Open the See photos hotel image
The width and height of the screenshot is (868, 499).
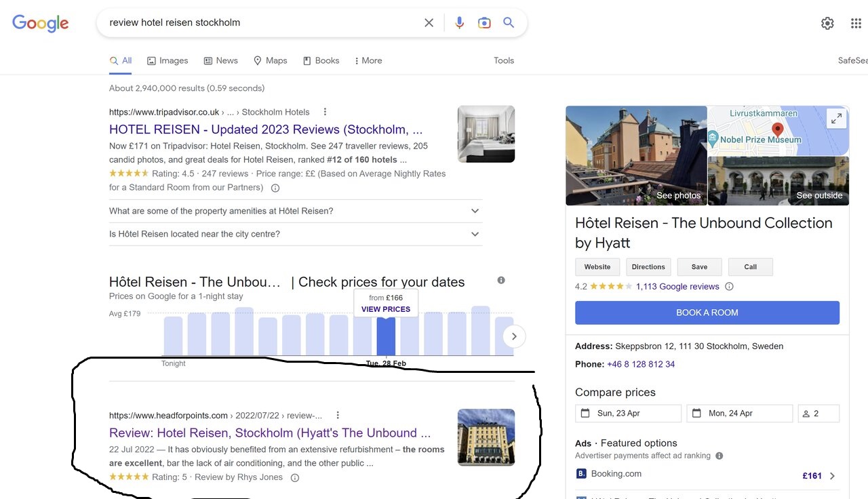point(636,155)
